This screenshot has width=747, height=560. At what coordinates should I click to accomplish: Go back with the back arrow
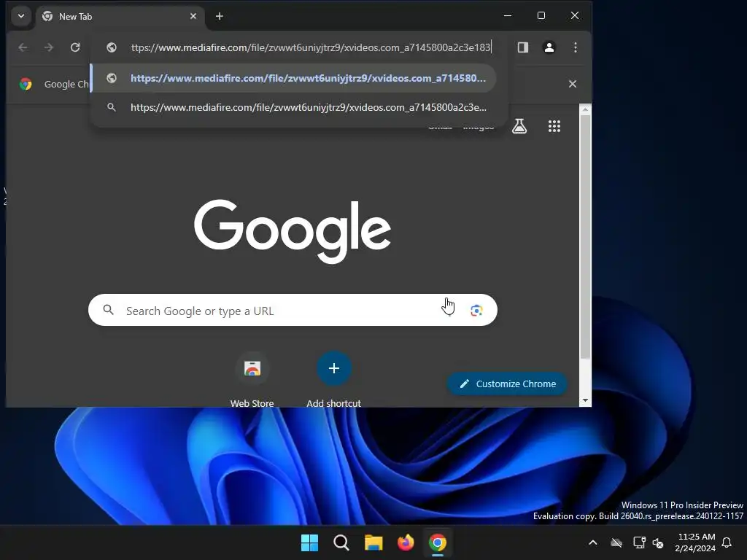tap(23, 47)
